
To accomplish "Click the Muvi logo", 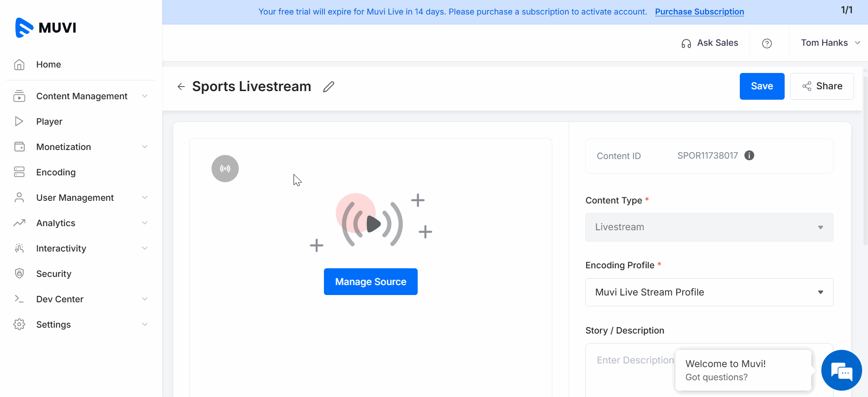I will (x=46, y=28).
